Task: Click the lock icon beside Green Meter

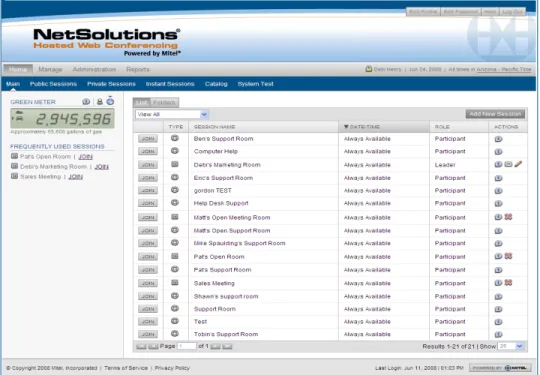Action: tap(100, 102)
